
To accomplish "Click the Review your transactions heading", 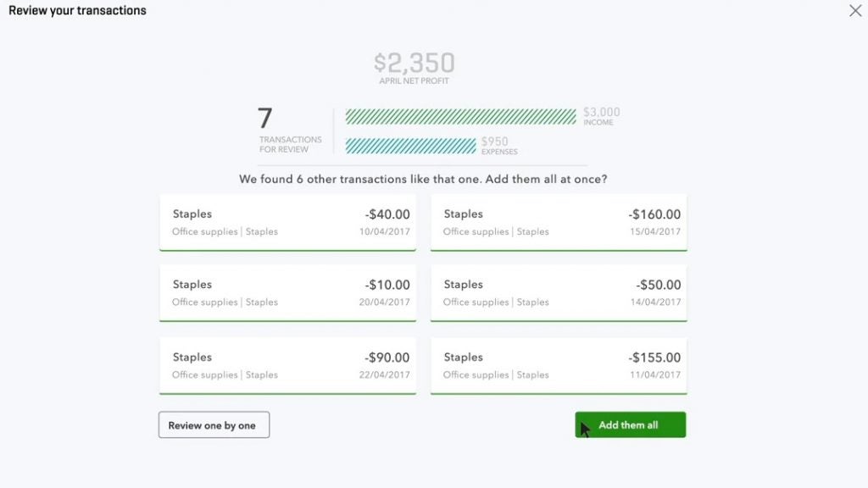I will coord(76,10).
